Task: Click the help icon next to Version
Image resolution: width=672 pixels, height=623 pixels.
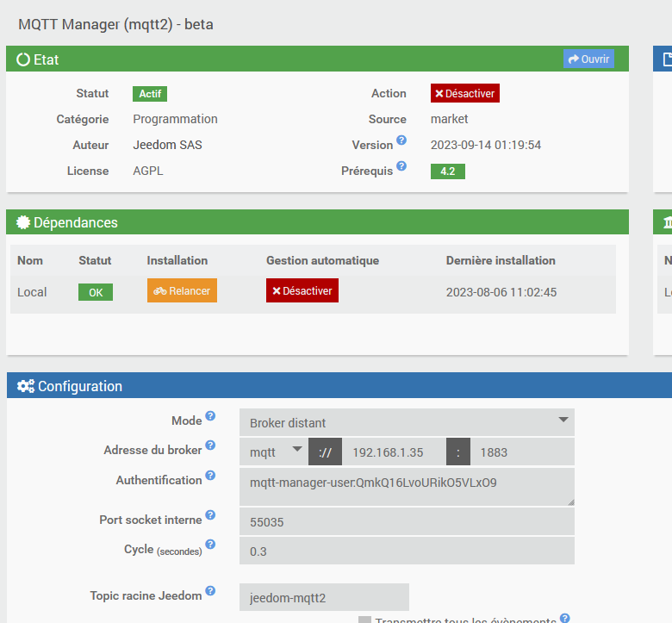Action: [401, 140]
